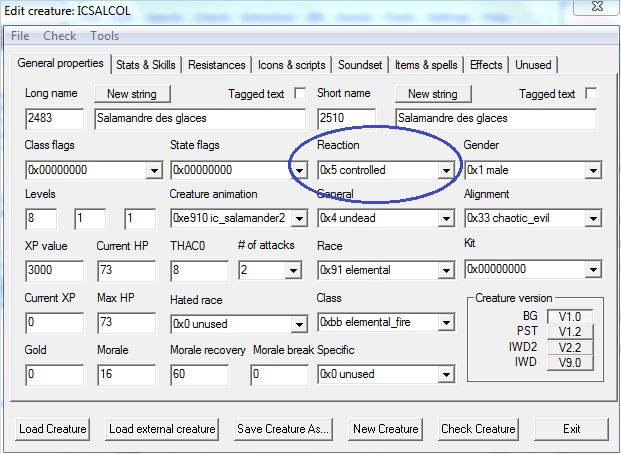This screenshot has width=621, height=454.
Task: Open the Icons & scripts tab
Action: click(x=291, y=65)
